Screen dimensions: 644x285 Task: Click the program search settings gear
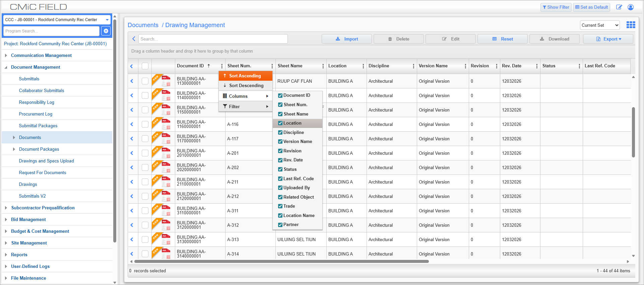(x=106, y=31)
